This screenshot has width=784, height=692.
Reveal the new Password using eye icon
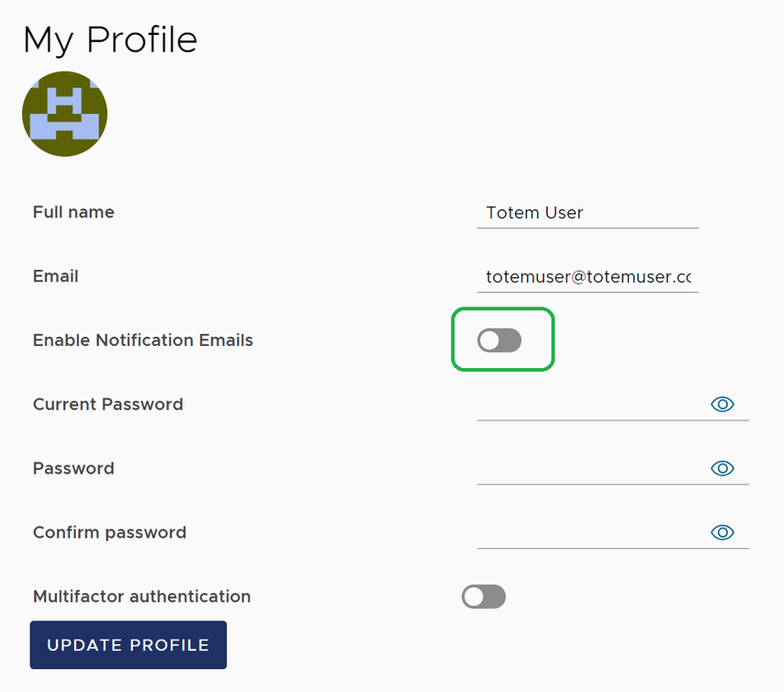pyautogui.click(x=722, y=469)
